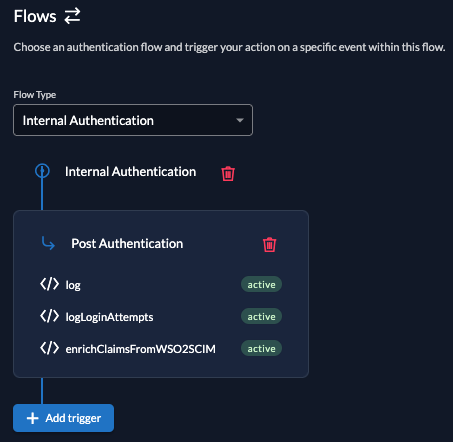Click the active badge for enrichClaimsFromWSO2SCIM
The image size is (453, 442).
coord(261,348)
